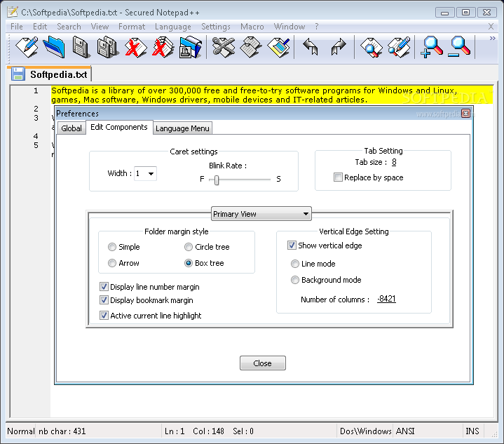
Task: Click the Normal text type status entry
Action: 21,431
